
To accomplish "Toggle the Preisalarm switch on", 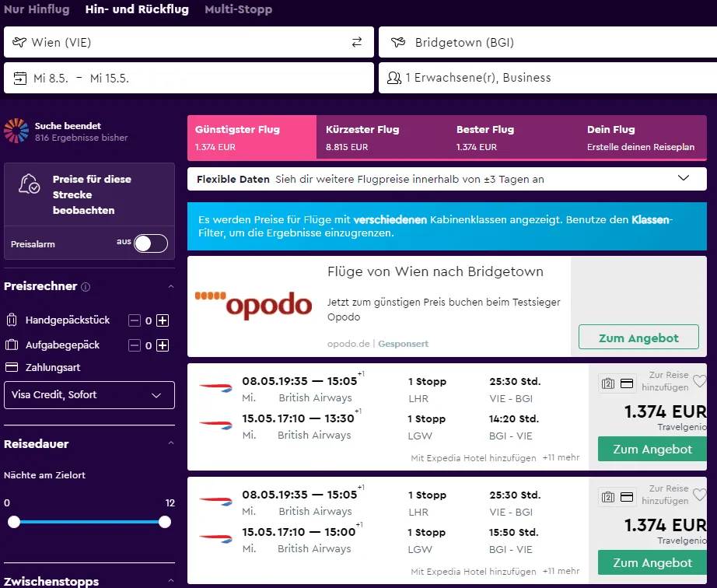I will [x=151, y=243].
